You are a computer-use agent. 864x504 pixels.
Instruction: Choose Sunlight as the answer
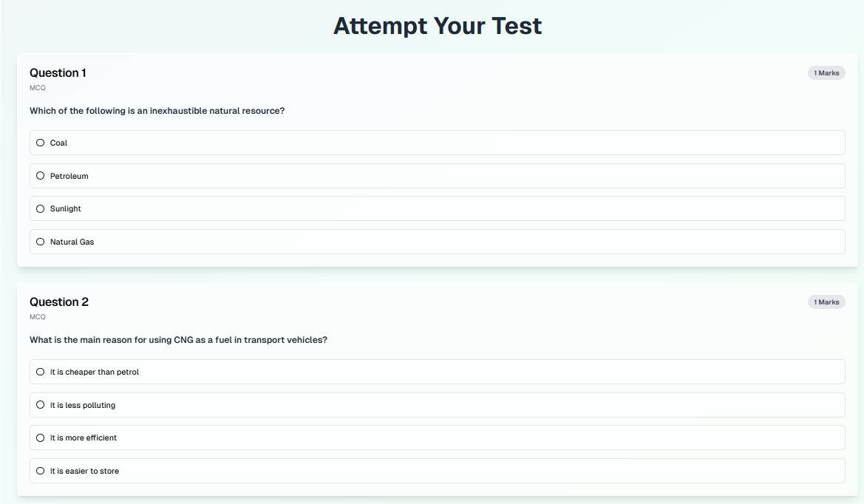pyautogui.click(x=40, y=208)
